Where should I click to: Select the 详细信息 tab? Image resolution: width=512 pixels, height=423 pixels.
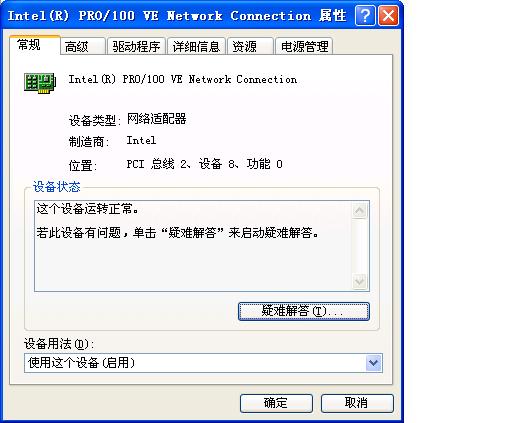pos(196,46)
